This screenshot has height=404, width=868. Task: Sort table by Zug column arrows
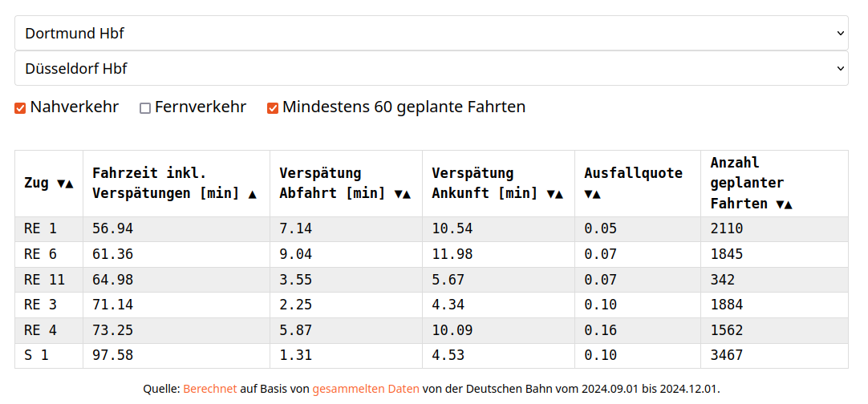[x=65, y=184]
